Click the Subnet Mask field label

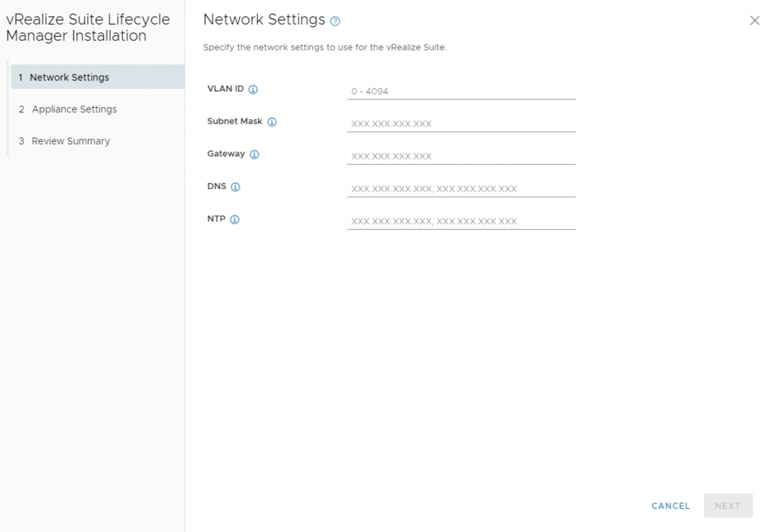(234, 121)
